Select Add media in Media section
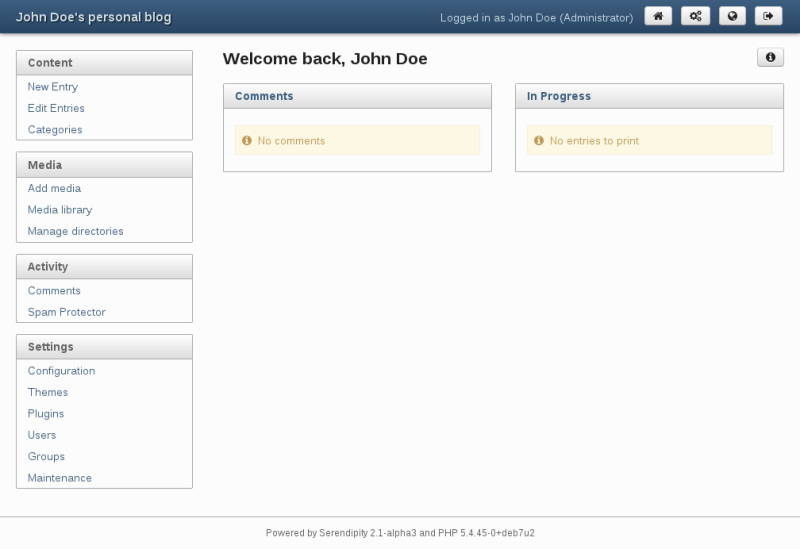This screenshot has height=549, width=800. 54,188
